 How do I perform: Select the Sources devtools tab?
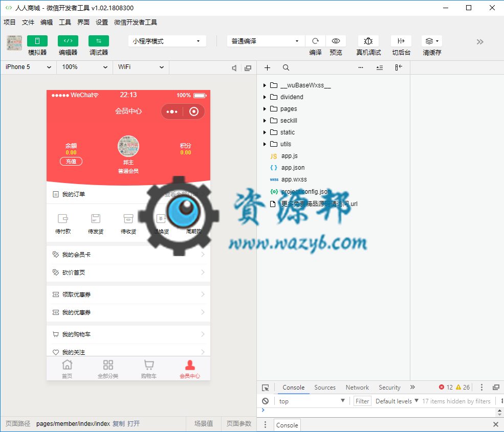(x=324, y=388)
